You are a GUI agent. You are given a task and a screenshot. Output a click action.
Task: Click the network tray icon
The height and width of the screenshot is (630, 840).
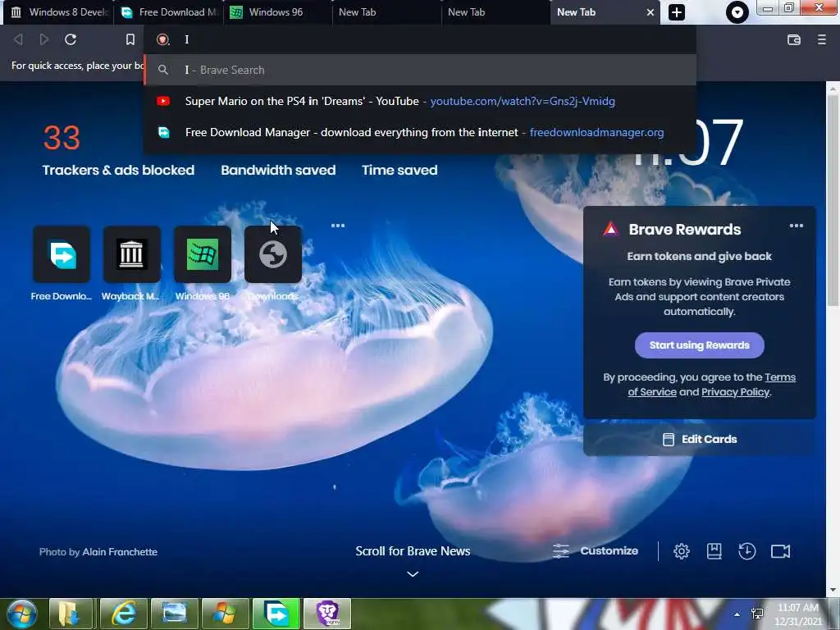[757, 614]
